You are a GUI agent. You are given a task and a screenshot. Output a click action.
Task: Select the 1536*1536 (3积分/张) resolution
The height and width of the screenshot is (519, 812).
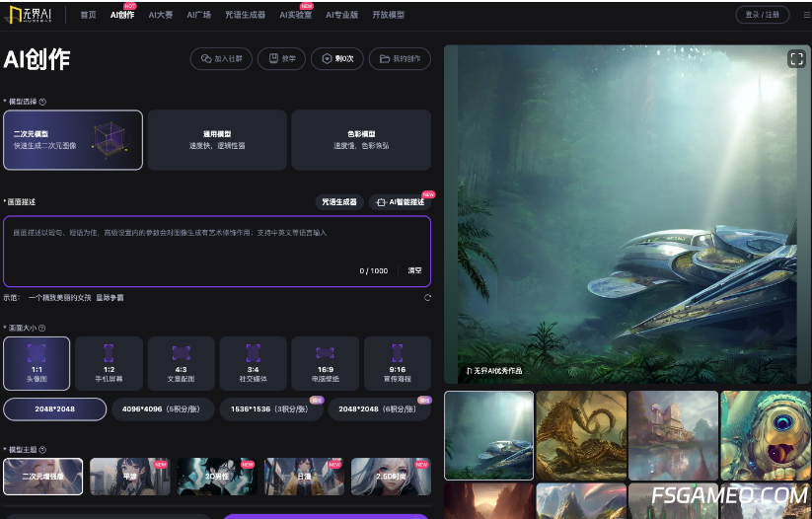(x=271, y=409)
